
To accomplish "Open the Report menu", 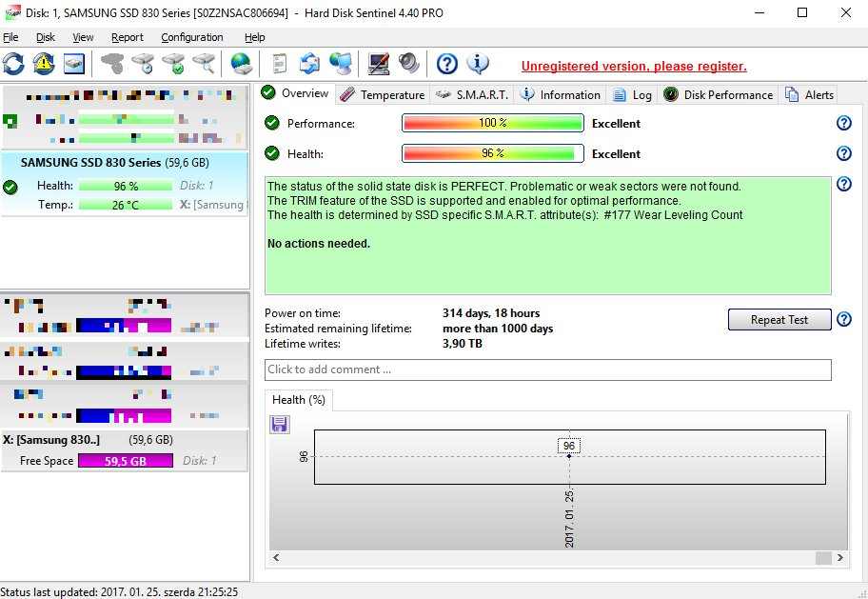I will coord(128,37).
